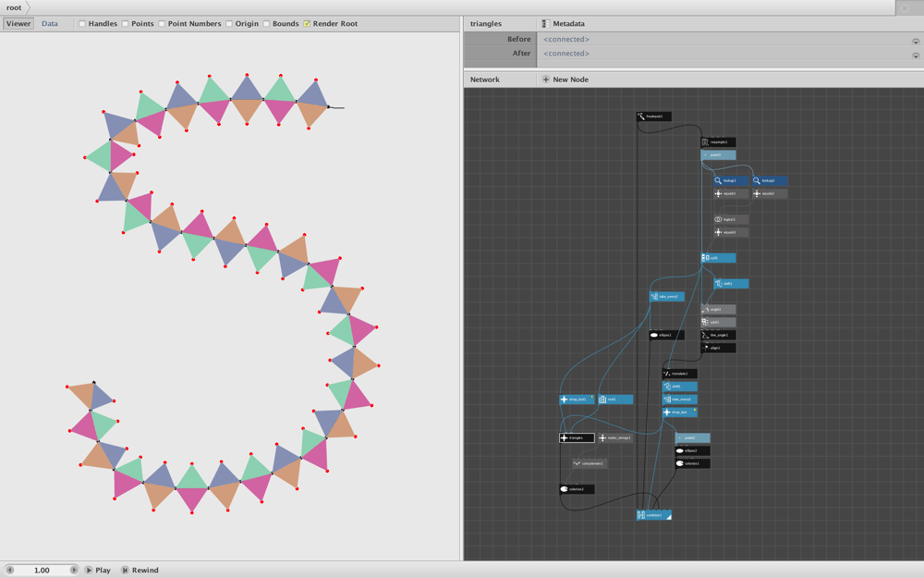Image resolution: width=924 pixels, height=578 pixels.
Task: Click the New Node button
Action: (565, 80)
